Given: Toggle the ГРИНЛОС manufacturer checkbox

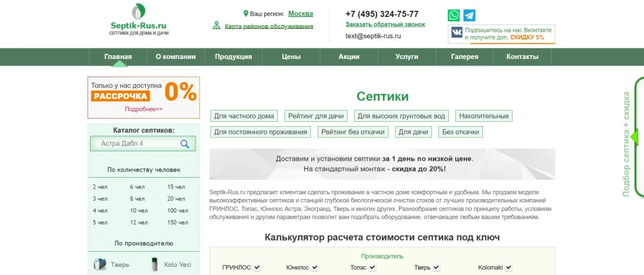Looking at the screenshot, I should click(257, 267).
